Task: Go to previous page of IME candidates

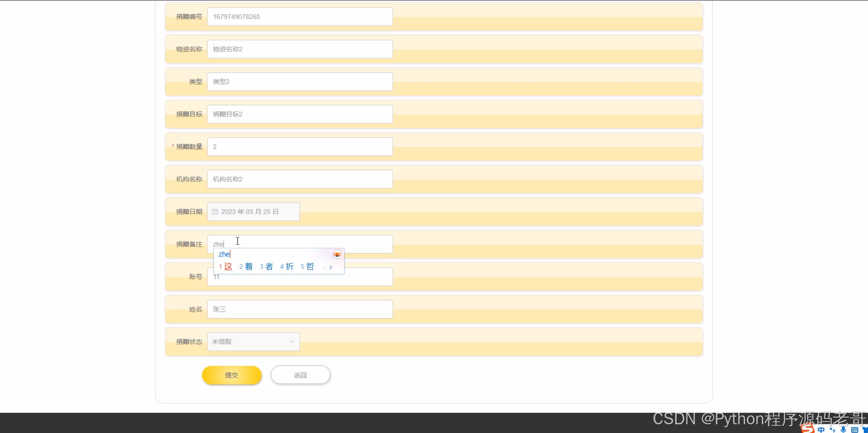Action: point(324,267)
